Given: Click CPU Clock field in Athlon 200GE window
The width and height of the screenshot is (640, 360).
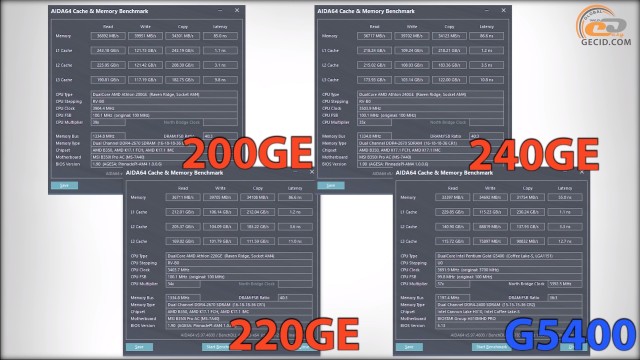Looking at the screenshot, I should click(164, 108).
